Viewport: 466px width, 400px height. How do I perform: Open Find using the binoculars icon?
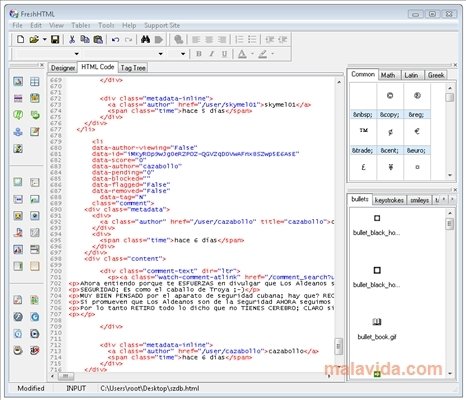[145, 39]
